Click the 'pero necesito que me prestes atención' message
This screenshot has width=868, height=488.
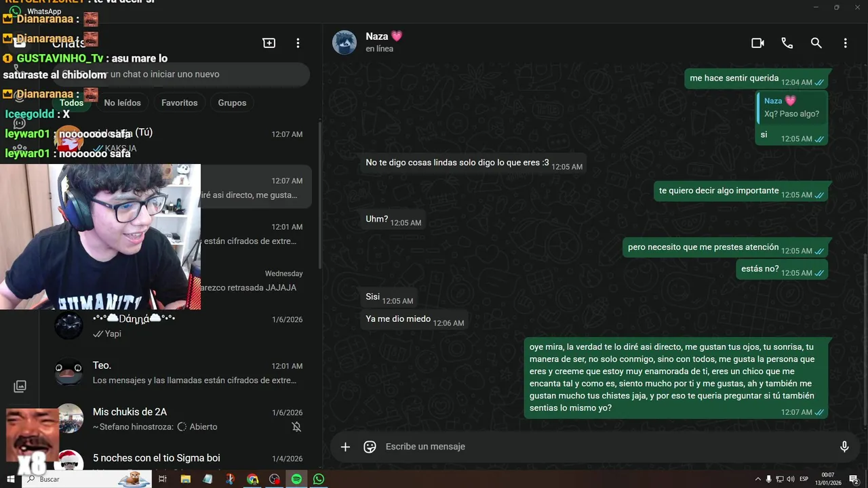tap(726, 247)
